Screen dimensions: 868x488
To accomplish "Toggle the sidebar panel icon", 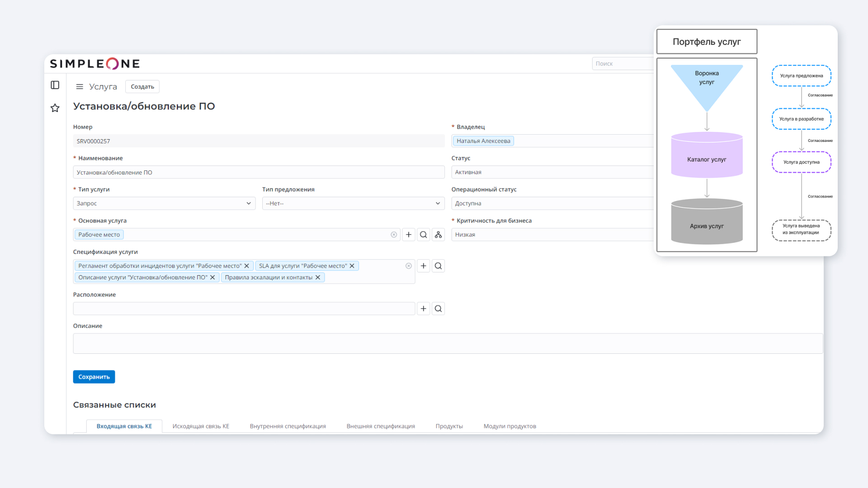I will pos(55,85).
